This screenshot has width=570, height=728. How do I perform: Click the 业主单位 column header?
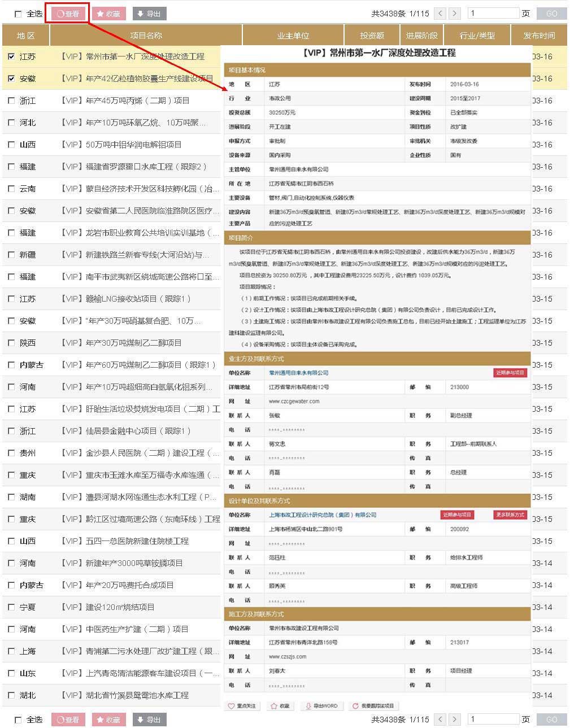click(x=293, y=36)
